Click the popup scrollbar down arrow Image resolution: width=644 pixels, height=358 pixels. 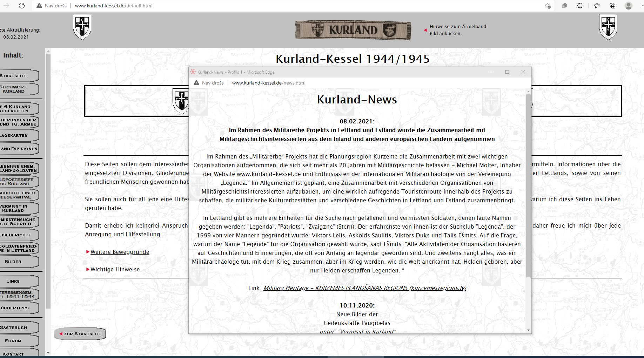[528, 330]
